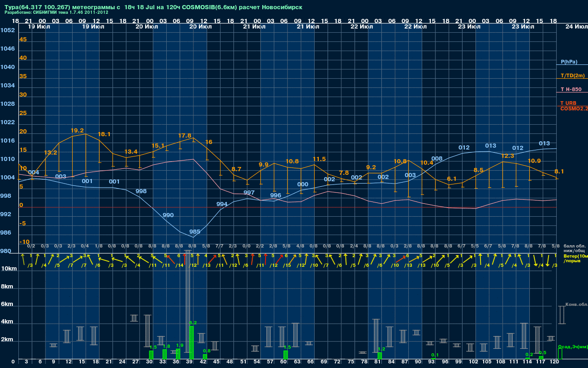Click the 15.1 temperature value
The image size is (588, 368).
pyautogui.click(x=158, y=146)
